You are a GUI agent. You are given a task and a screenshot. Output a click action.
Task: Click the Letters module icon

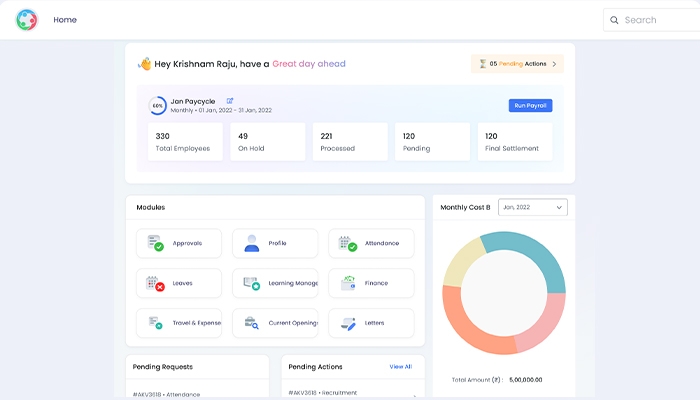(347, 323)
